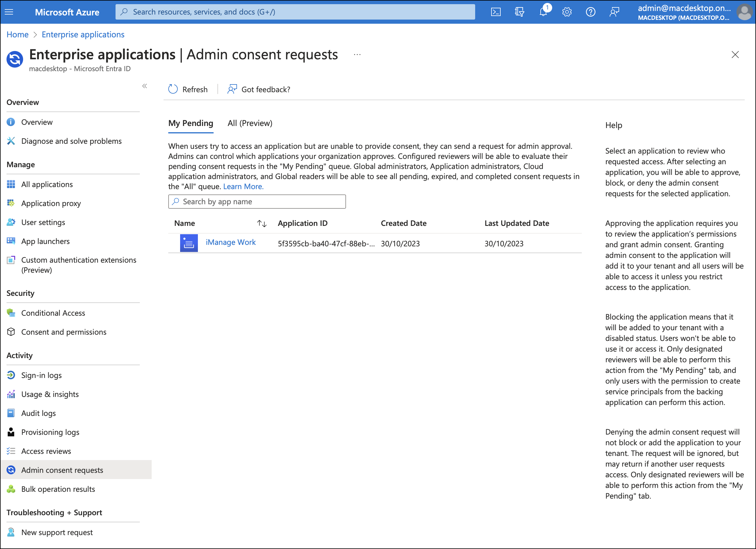Open the portal hamburger menu

pos(9,12)
